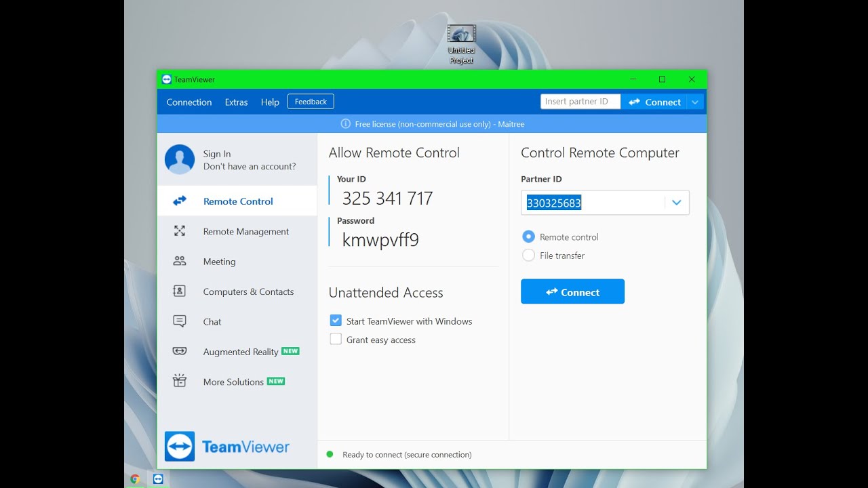Open the Augmented Reality tab
868x488 pixels.
237,351
